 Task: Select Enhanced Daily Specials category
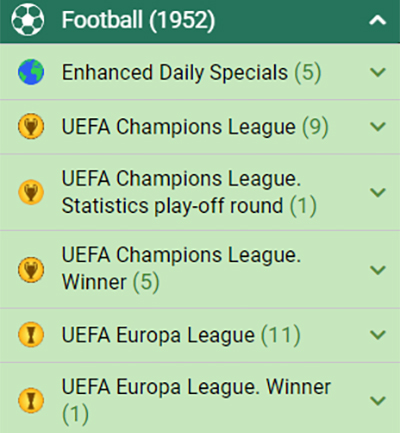tap(192, 73)
